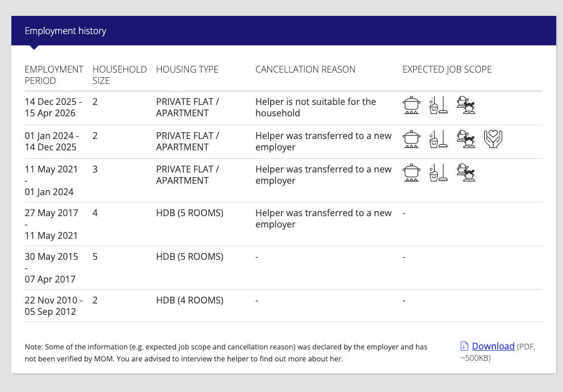Click cooking pot icon in May 2021 row

click(411, 172)
